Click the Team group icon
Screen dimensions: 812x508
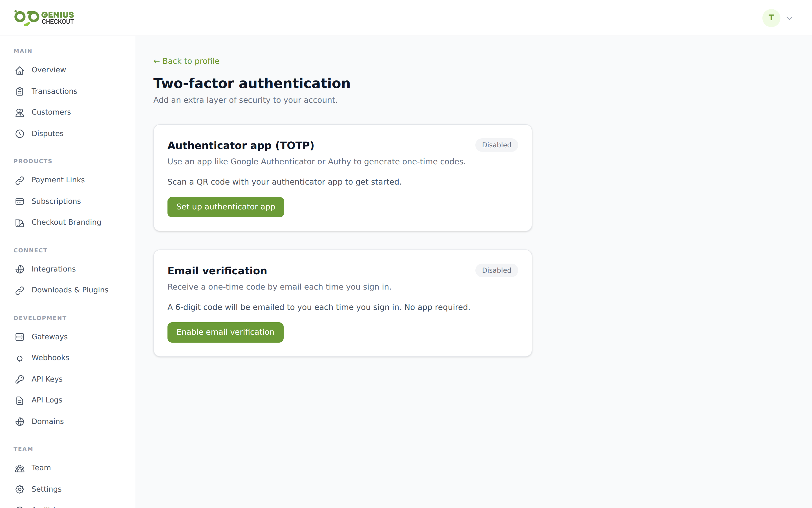pyautogui.click(x=20, y=468)
